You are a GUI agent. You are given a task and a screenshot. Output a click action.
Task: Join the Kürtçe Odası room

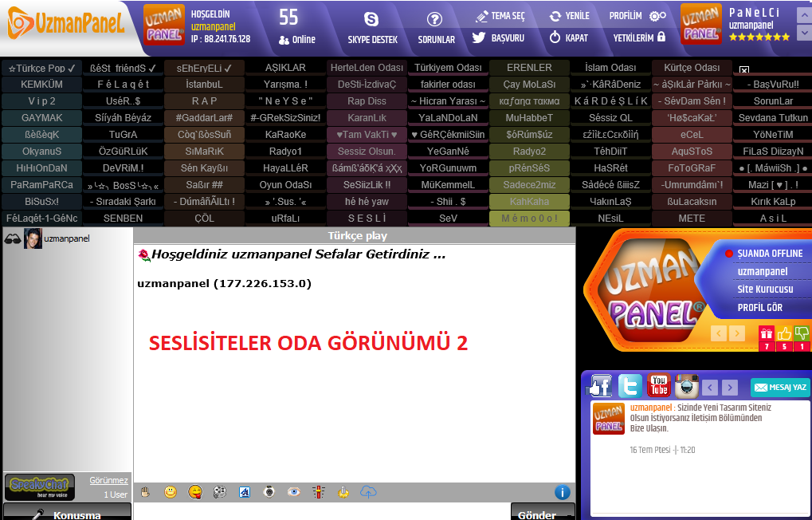pos(692,68)
